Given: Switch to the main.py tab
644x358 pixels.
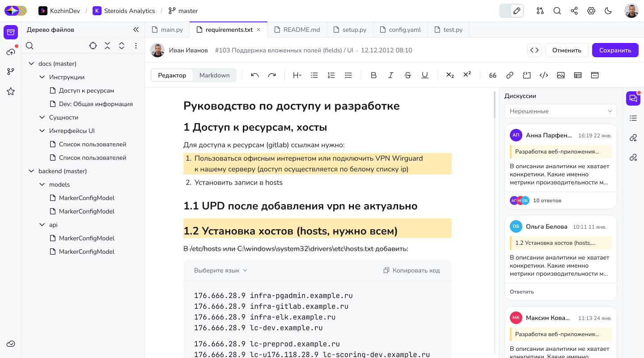Looking at the screenshot, I should coord(167,30).
